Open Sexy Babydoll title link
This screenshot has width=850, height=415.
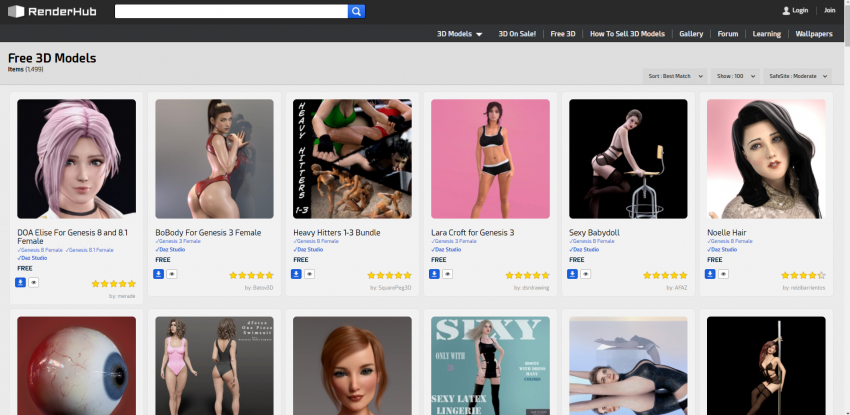[x=594, y=232]
